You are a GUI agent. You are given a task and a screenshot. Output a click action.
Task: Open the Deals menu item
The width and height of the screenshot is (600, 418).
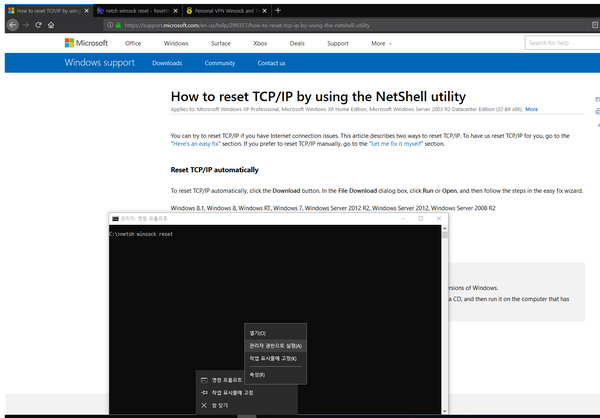(x=297, y=43)
